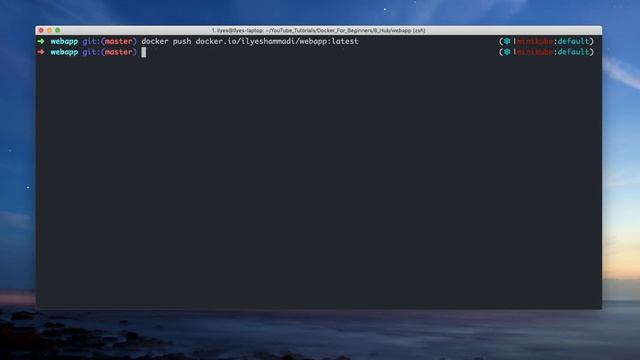Click the Kubernetes helm icon on the first line
Image resolution: width=640 pixels, height=360 pixels.
point(507,41)
